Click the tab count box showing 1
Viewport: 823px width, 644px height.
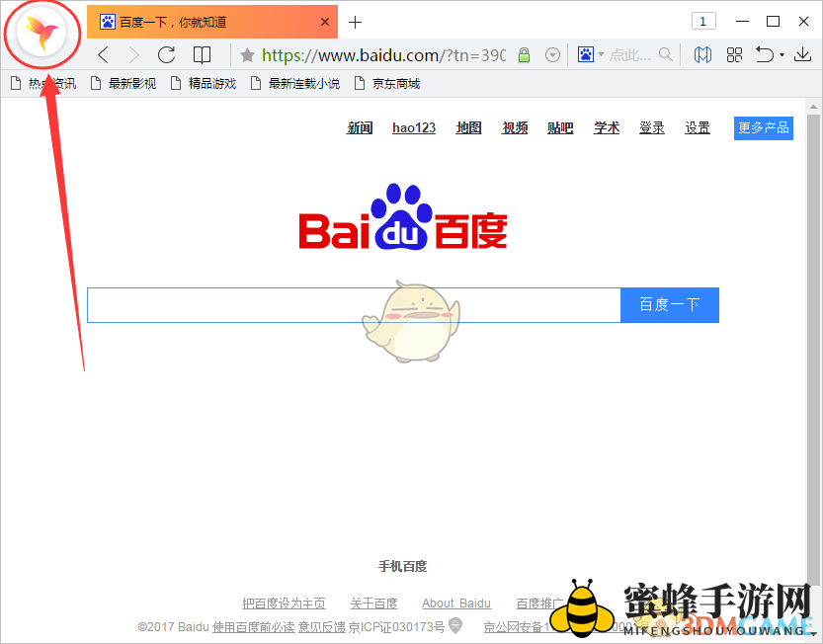pyautogui.click(x=703, y=22)
